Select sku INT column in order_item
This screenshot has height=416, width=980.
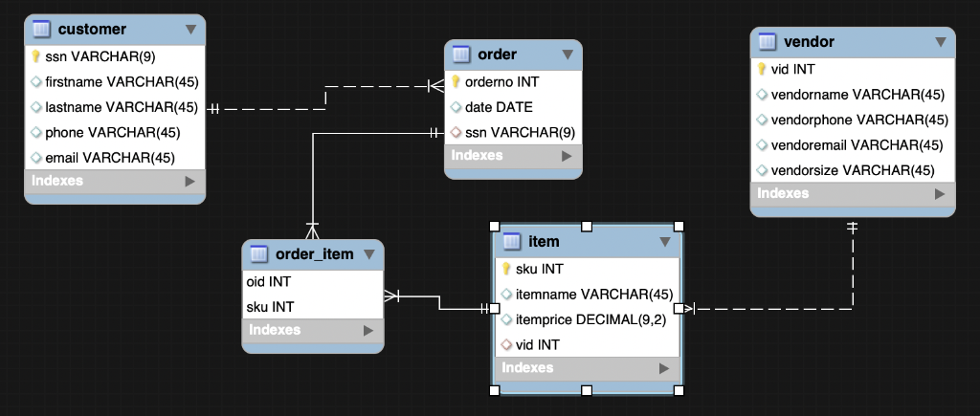(x=313, y=307)
